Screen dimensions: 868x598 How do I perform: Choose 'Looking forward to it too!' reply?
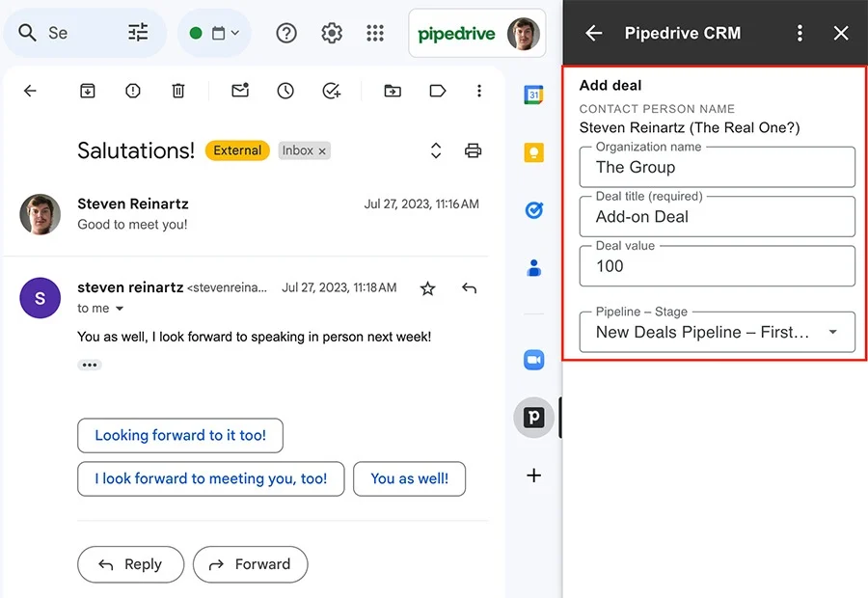[180, 435]
